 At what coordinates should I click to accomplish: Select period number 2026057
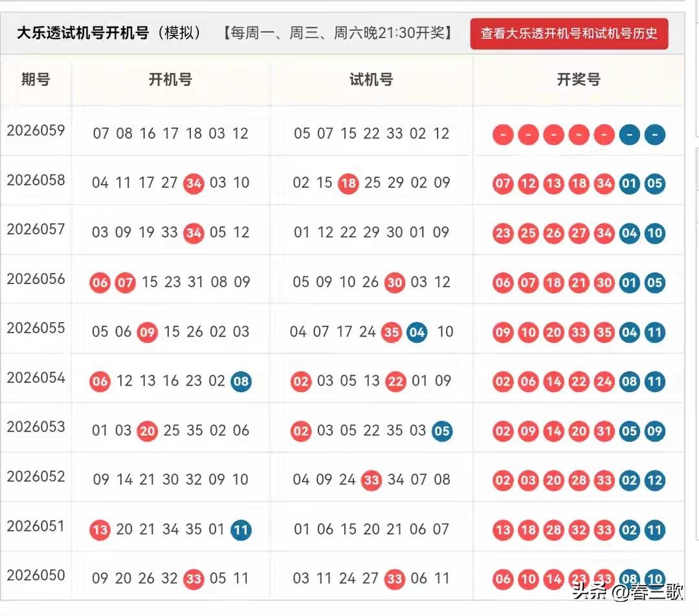[36, 229]
